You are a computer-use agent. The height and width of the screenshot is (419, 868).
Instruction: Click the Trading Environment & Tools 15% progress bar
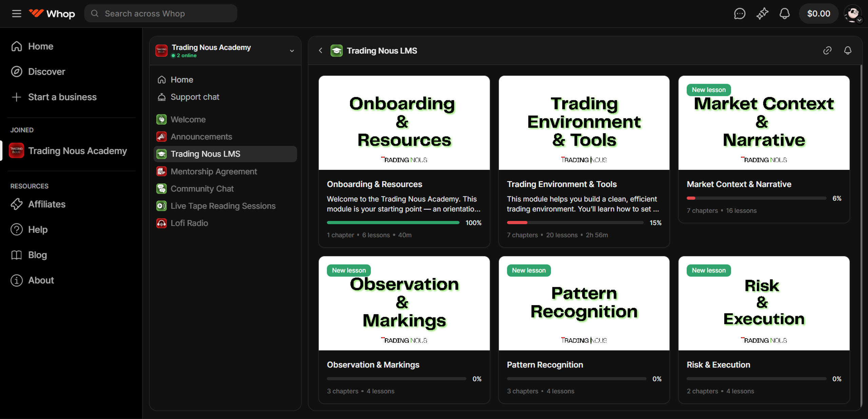coord(575,223)
